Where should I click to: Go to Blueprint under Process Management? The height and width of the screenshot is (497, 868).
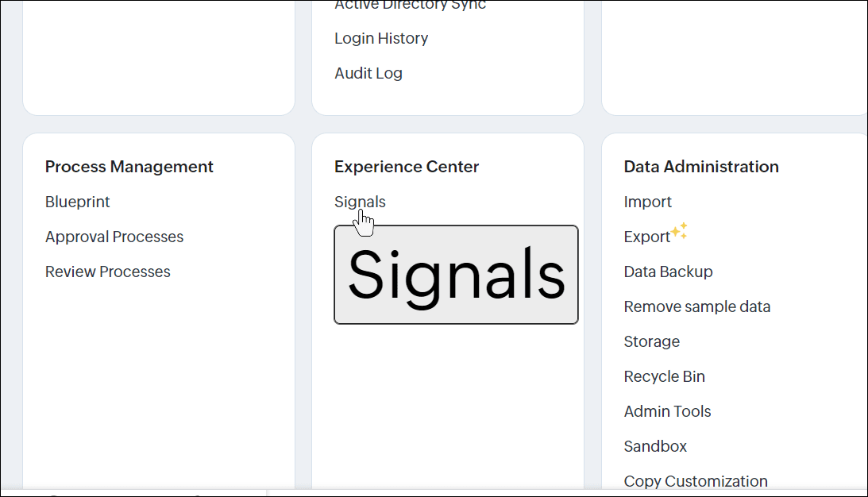[x=78, y=202]
